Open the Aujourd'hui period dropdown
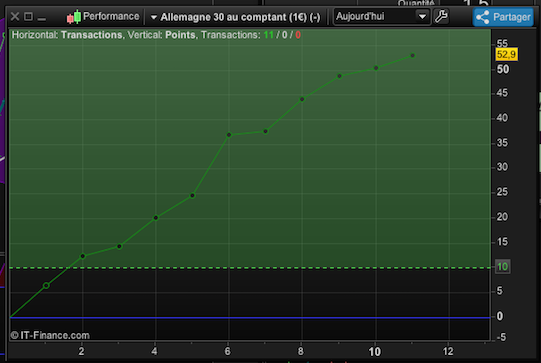 (382, 16)
